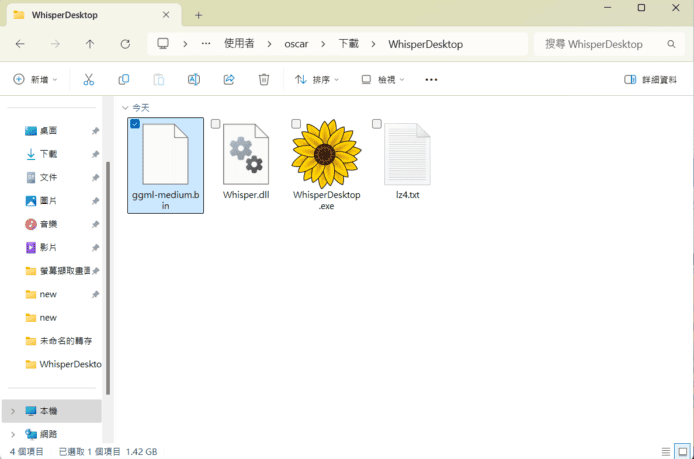This screenshot has width=694, height=459.
Task: Uncheck the ggml-medium.bin checkbox
Action: [135, 124]
